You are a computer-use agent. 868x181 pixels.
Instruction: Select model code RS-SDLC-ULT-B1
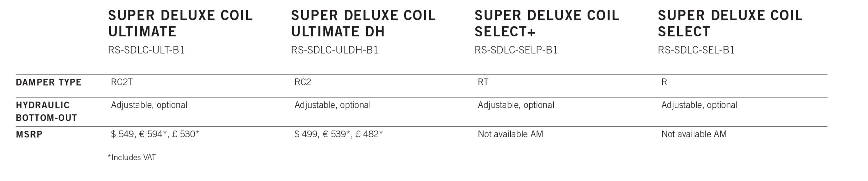(146, 50)
